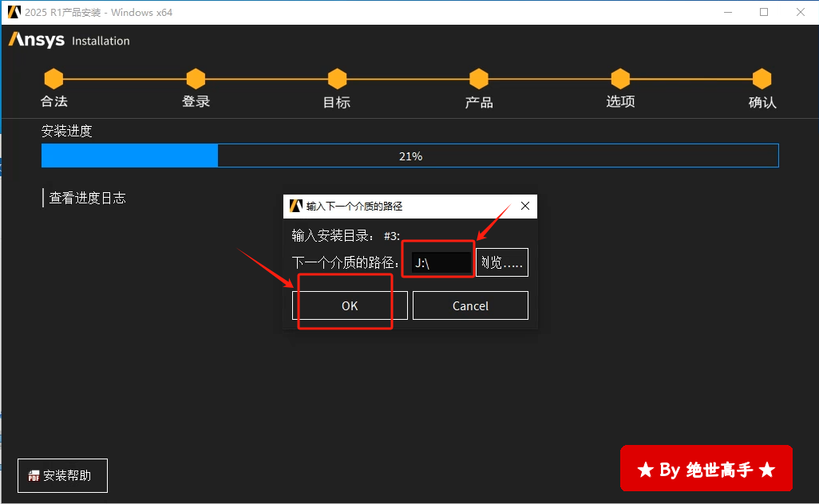819x504 pixels.
Task: Click the Ansys icon in dialog title bar
Action: (x=295, y=206)
